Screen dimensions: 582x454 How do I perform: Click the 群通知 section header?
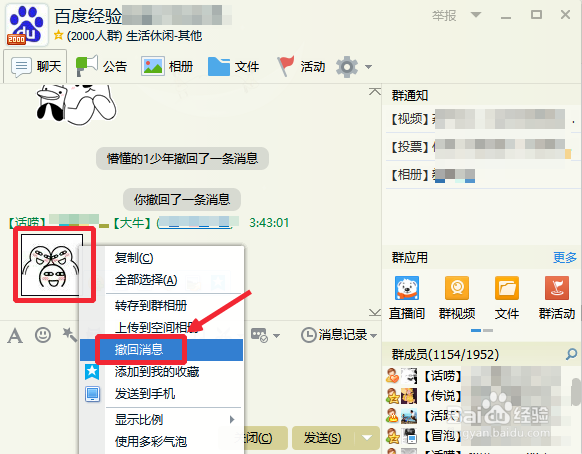pos(410,95)
